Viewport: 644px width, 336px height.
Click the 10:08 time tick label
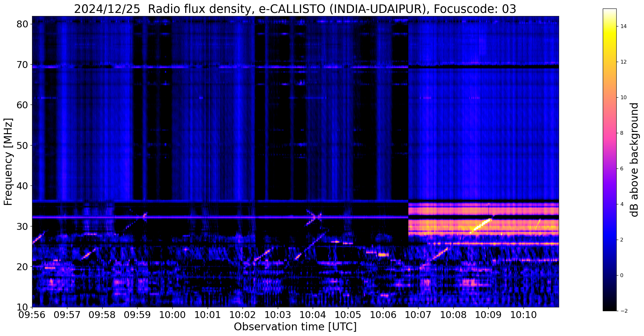coord(453,315)
